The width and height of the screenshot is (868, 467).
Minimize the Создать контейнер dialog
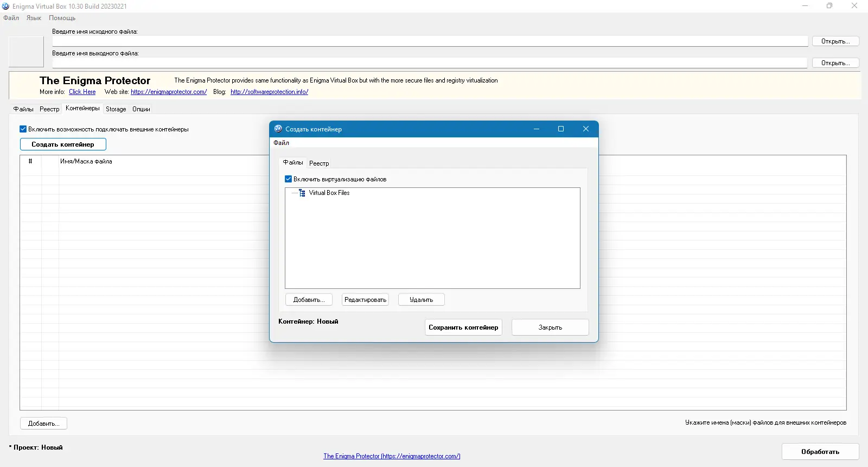537,129
